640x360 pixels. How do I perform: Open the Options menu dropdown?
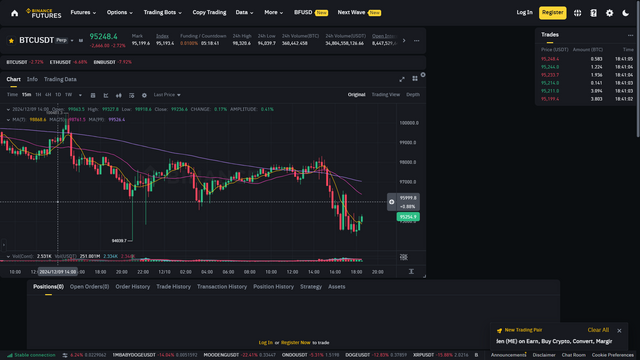click(x=120, y=13)
